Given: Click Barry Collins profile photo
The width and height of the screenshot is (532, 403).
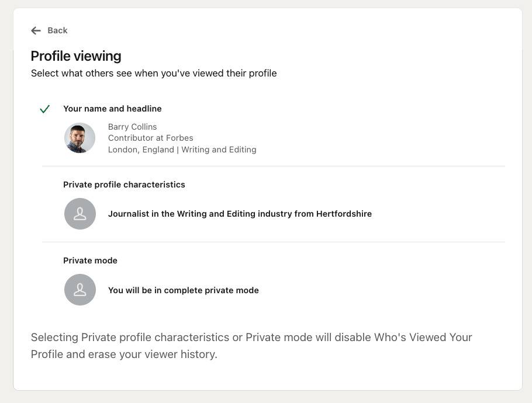Looking at the screenshot, I should pyautogui.click(x=80, y=138).
